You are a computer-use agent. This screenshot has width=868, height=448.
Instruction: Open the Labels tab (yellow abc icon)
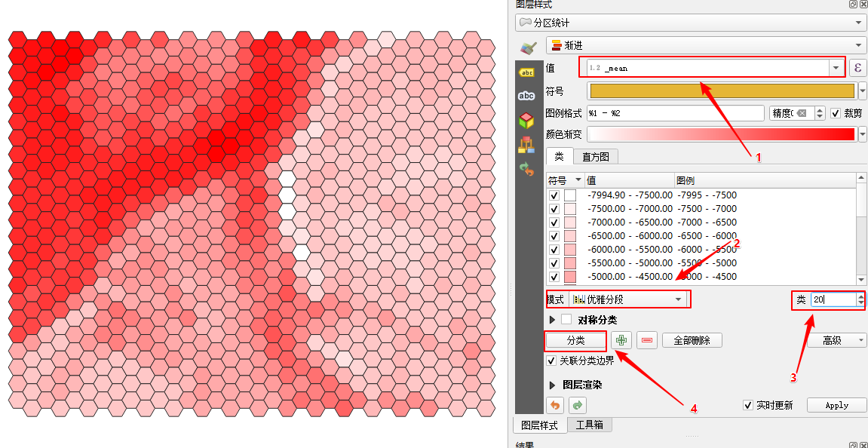click(526, 72)
